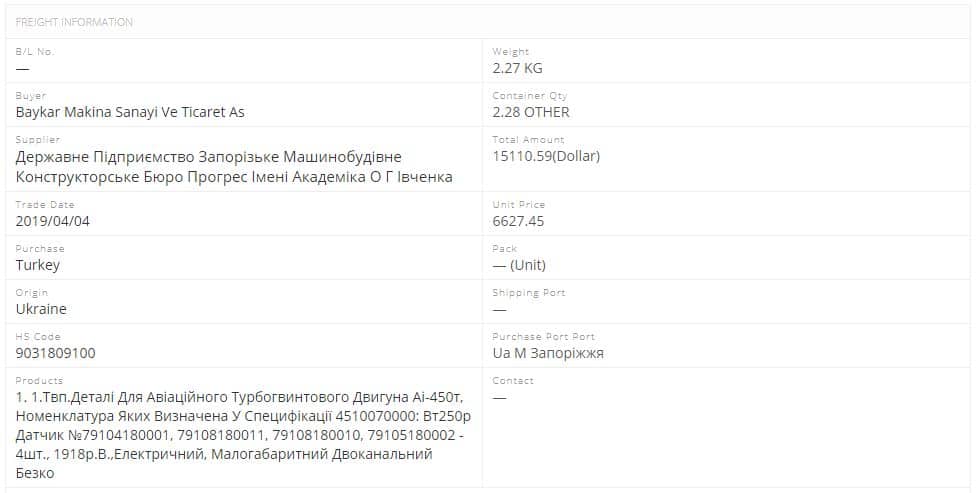Click the B/L No. field label

(x=35, y=51)
